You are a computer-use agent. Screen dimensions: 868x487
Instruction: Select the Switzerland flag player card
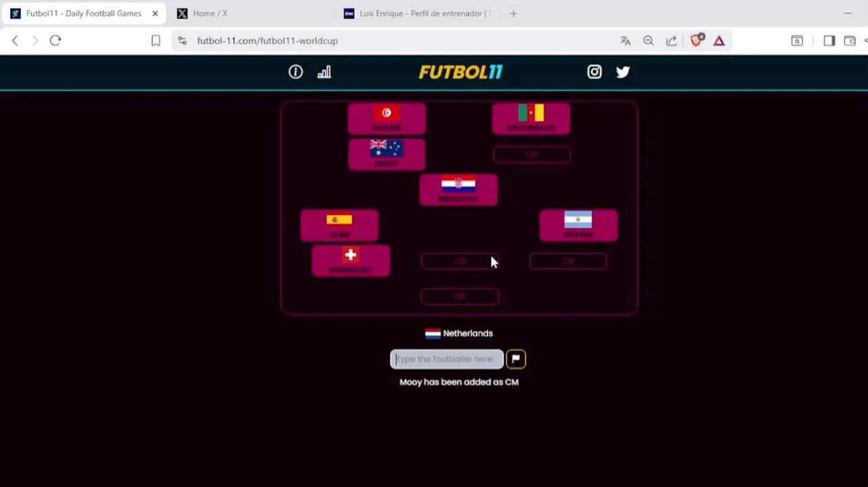[350, 260]
